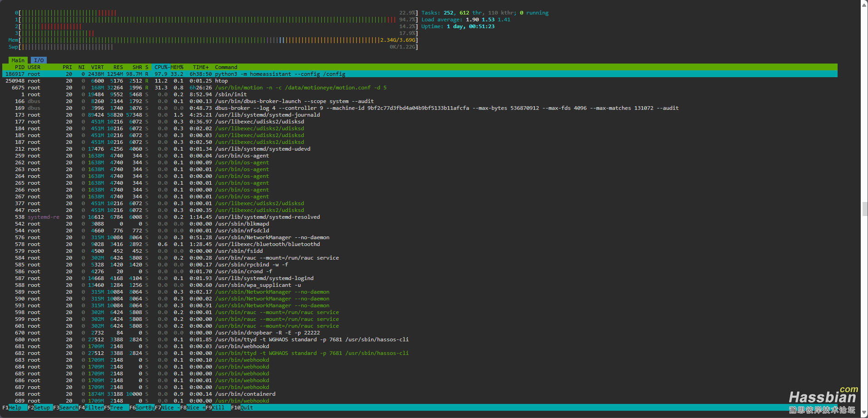Sort by the Command column header

(x=226, y=67)
